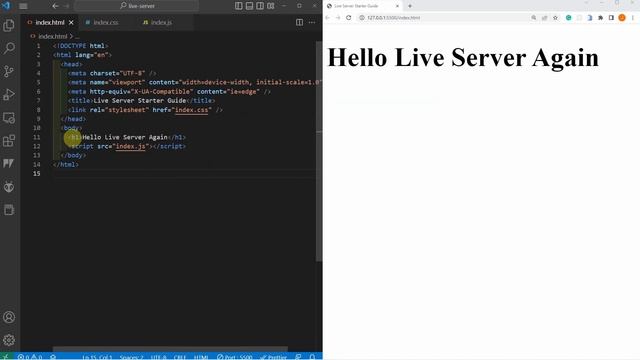This screenshot has height=360, width=640.
Task: Click the VS Code logo icon
Action: pyautogui.click(x=6, y=6)
